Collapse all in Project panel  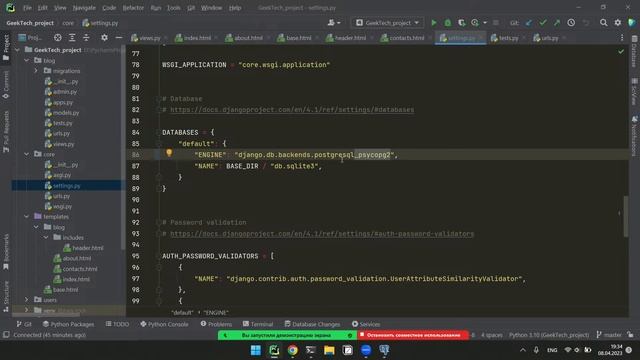click(86, 38)
